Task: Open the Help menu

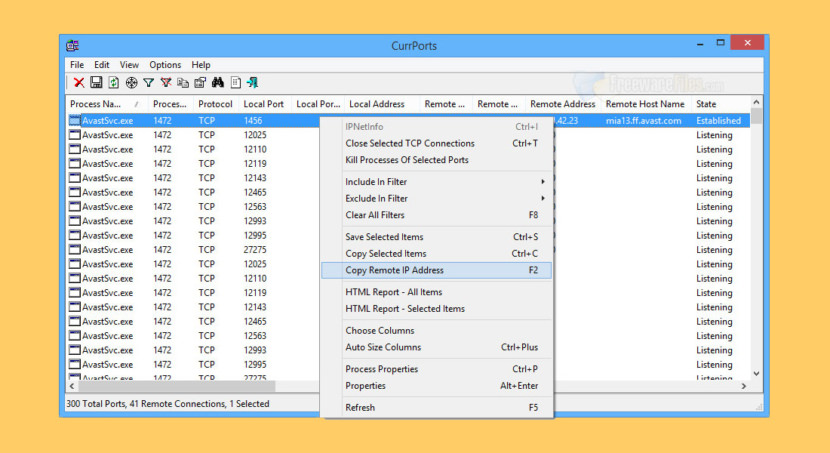Action: (201, 65)
